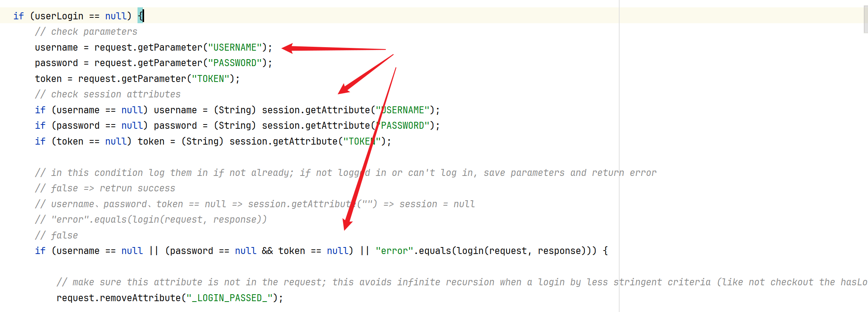
Task: Click the standalone "// false" comment line
Action: (x=56, y=235)
